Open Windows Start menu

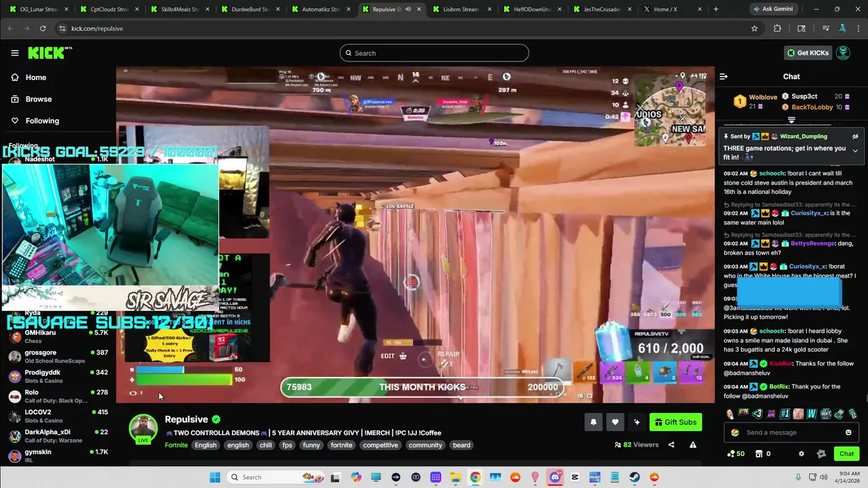215,477
